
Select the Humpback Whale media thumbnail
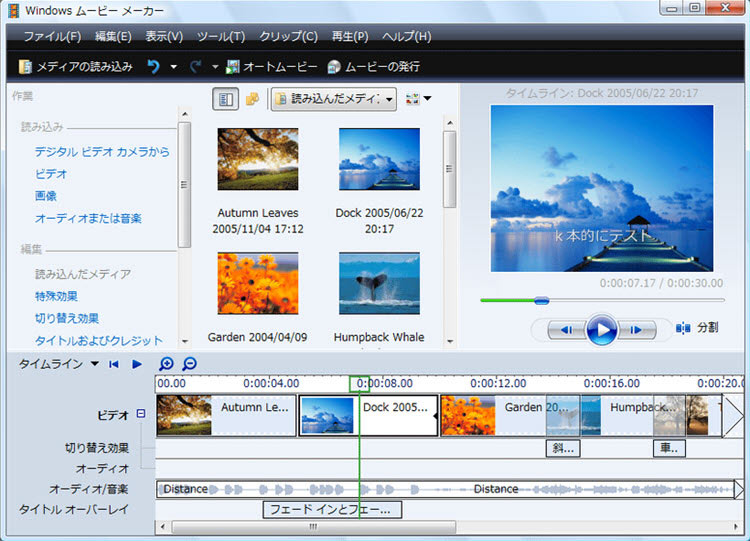tap(379, 283)
